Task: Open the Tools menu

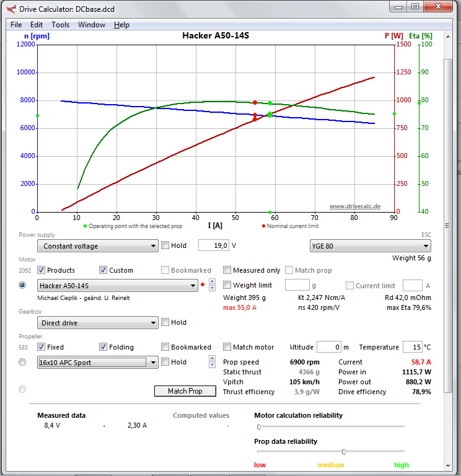Action: pos(60,25)
